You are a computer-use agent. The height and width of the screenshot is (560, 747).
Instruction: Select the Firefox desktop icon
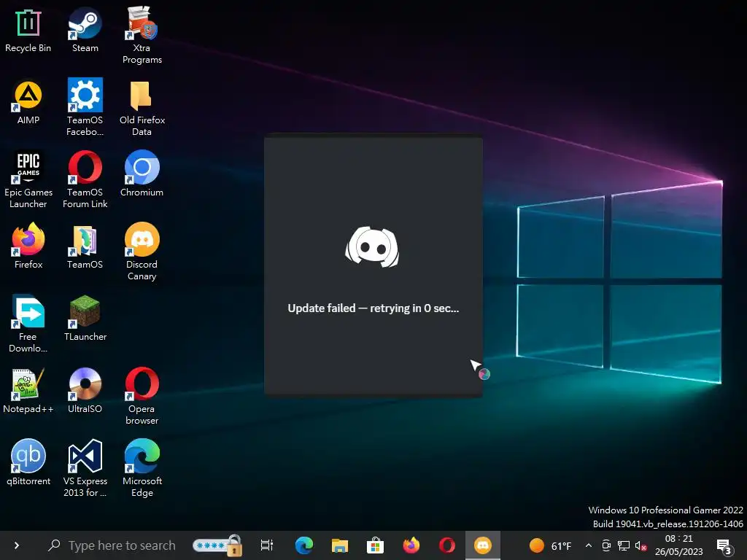coord(28,246)
